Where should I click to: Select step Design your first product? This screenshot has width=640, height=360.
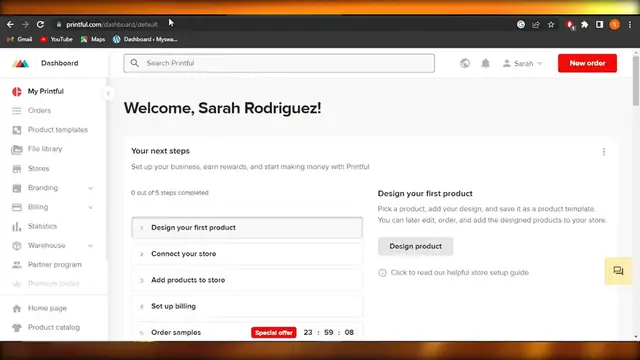point(247,228)
